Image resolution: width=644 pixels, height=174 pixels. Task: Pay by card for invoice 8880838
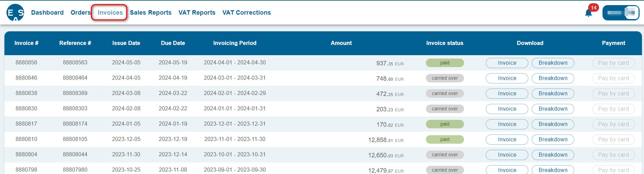[x=613, y=94]
